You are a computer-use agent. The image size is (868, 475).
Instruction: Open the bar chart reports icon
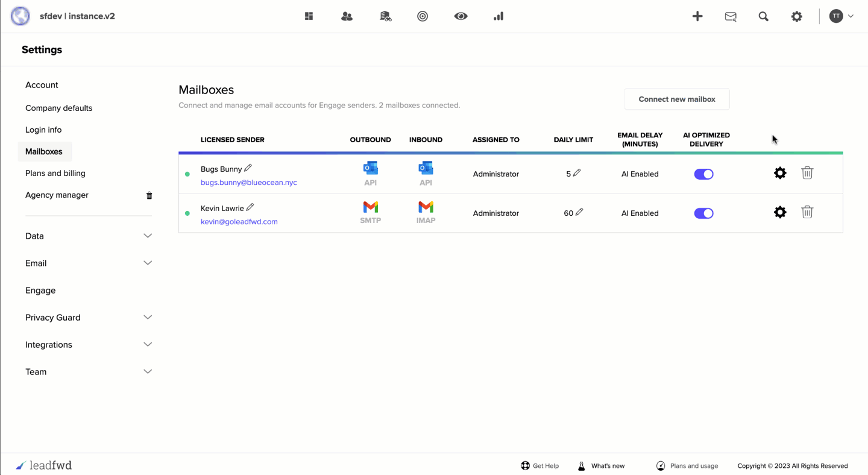(498, 16)
